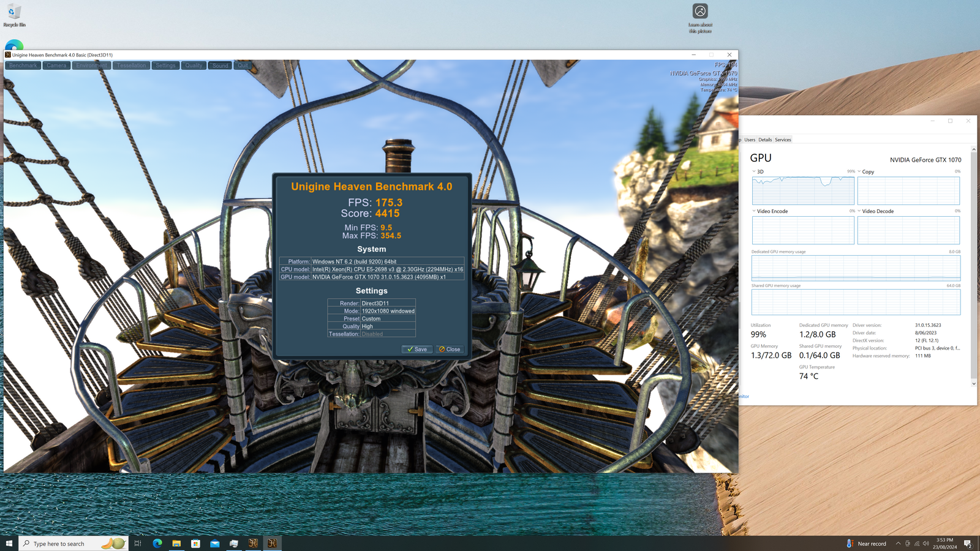Click the Mode 1920x1080 windowed row
980x551 pixels.
[372, 311]
